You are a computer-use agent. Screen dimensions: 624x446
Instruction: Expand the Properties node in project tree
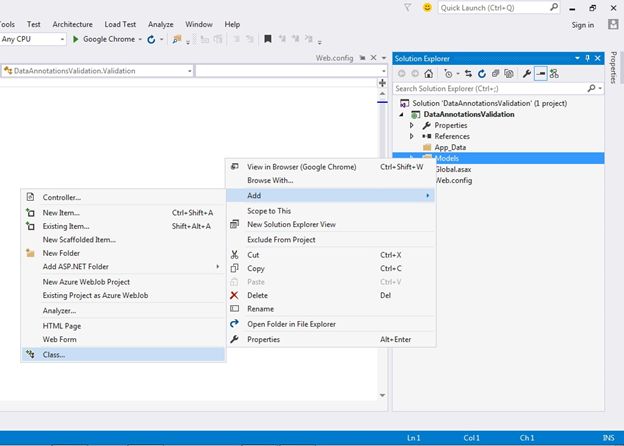pyautogui.click(x=411, y=126)
